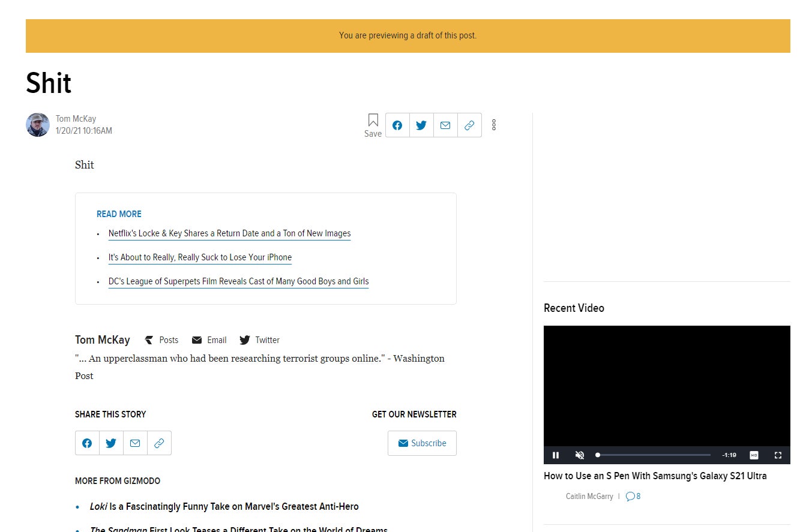Screen dimensions: 812x532
Task: Unmute the video audio
Action: click(579, 455)
